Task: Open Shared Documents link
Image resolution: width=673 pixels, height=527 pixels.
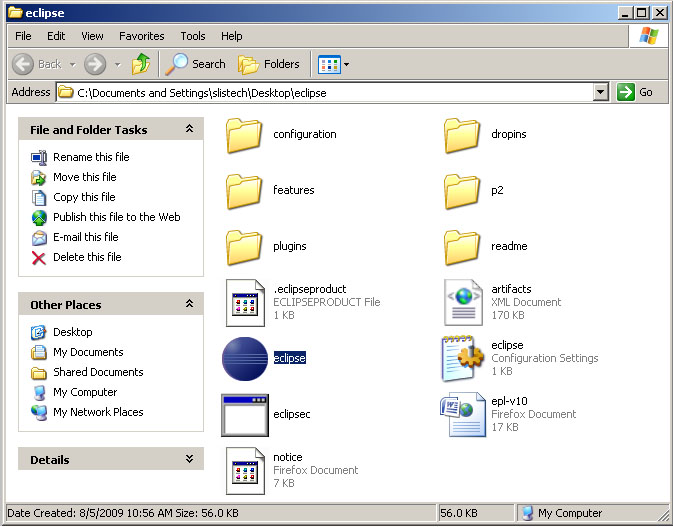Action: coord(98,372)
